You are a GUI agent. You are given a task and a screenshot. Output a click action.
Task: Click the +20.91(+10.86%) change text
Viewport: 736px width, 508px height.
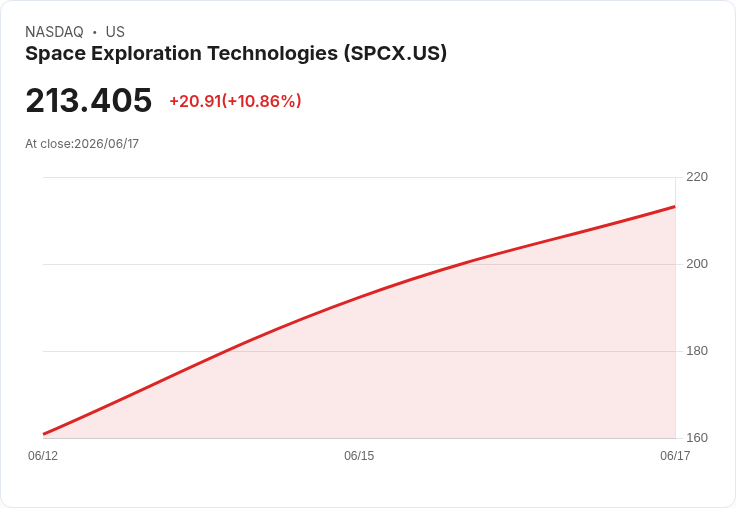click(x=235, y=101)
